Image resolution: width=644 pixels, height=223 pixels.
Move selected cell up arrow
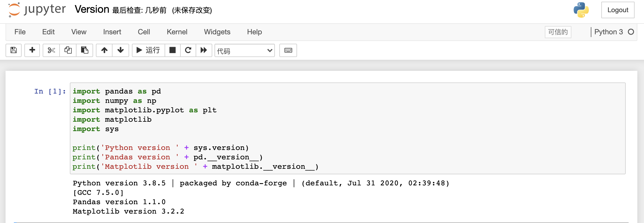point(104,50)
